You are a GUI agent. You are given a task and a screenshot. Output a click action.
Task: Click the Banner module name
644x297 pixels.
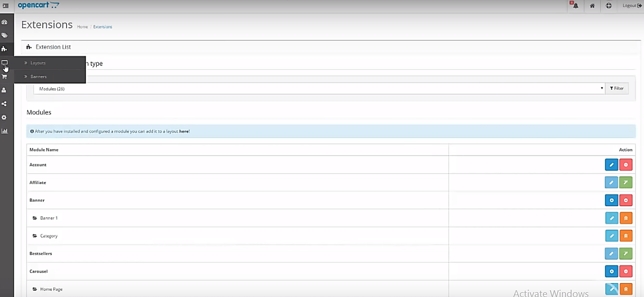37,200
